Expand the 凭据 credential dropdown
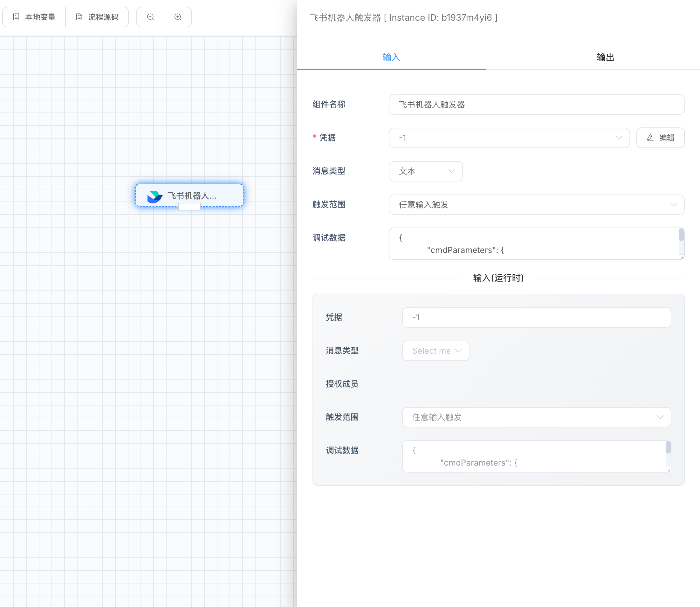 (x=509, y=138)
